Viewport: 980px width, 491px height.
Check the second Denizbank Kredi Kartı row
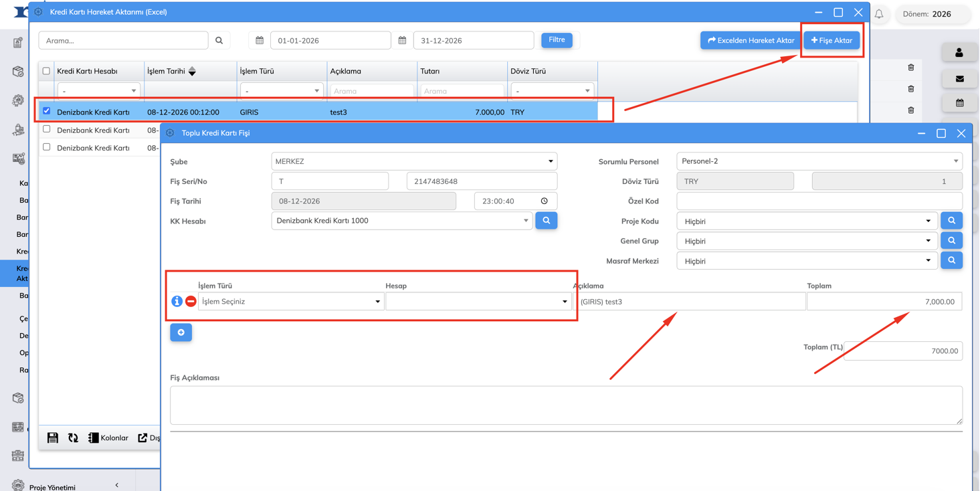(46, 129)
